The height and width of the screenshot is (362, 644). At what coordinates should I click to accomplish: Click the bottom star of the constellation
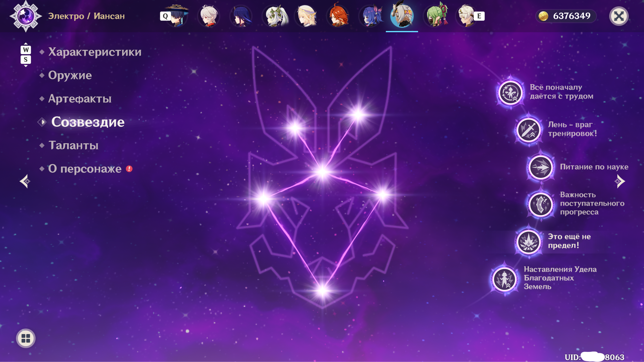tap(322, 291)
